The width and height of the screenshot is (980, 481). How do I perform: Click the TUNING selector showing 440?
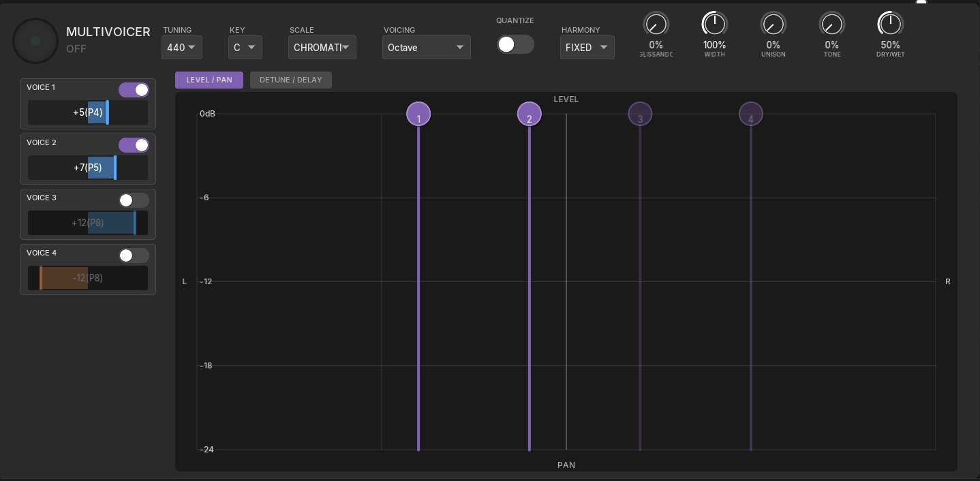click(181, 47)
